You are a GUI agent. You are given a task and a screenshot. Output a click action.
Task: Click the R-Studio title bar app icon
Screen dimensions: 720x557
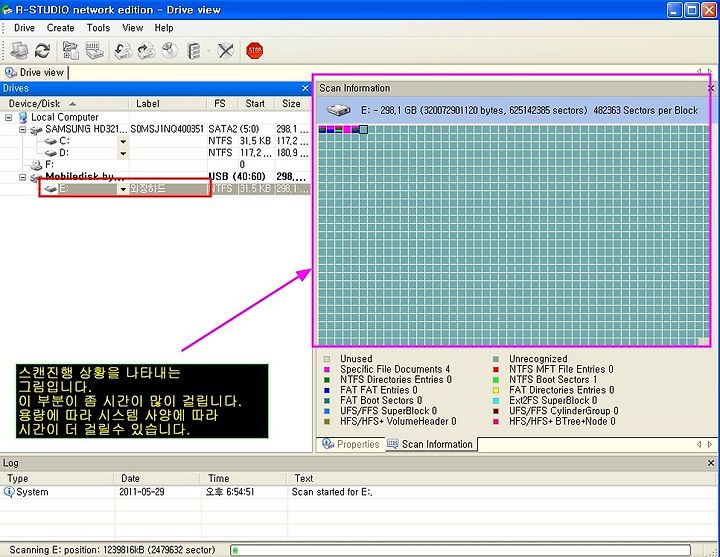tap(7, 10)
